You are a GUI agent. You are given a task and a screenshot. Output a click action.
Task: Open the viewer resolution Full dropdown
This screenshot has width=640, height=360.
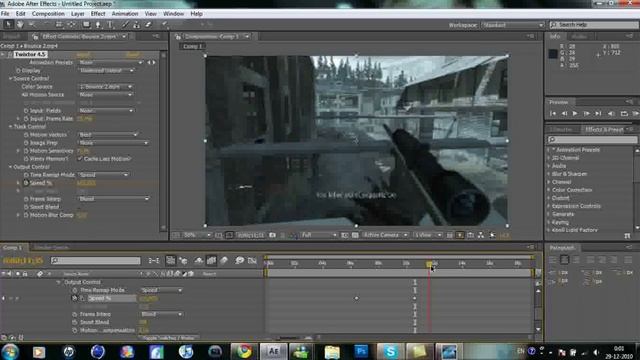click(x=319, y=235)
